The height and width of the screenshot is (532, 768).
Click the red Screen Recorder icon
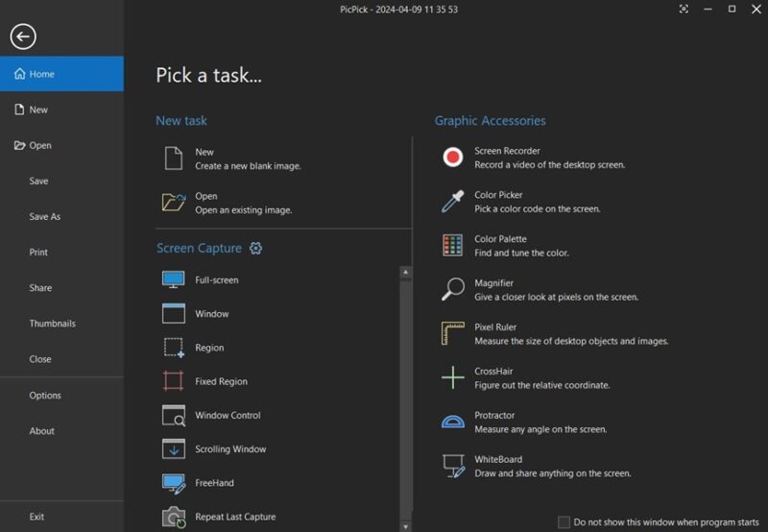pos(452,157)
